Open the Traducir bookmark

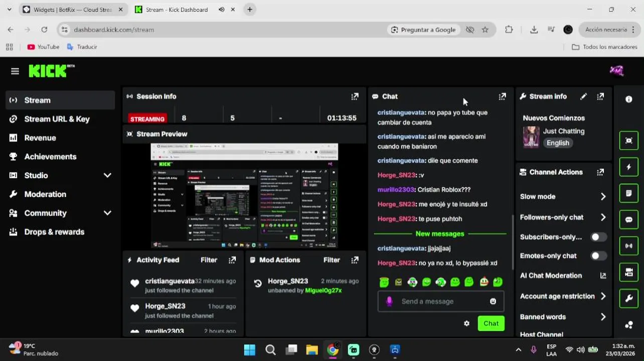click(82, 47)
